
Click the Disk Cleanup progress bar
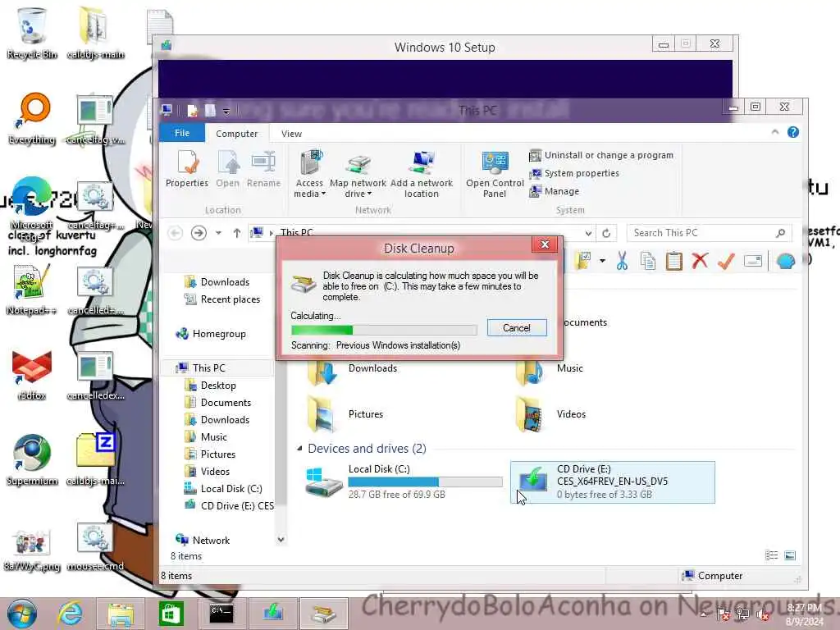point(384,330)
